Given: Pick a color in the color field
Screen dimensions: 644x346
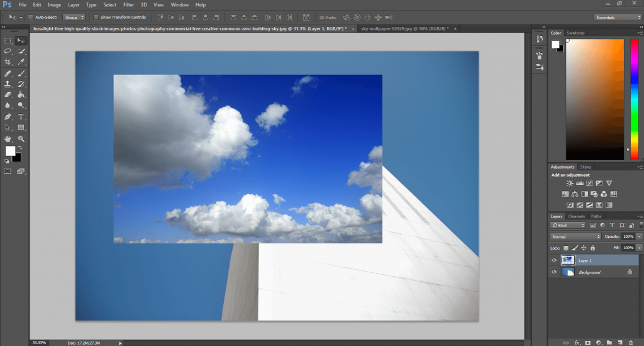Looking at the screenshot, I should [x=595, y=99].
